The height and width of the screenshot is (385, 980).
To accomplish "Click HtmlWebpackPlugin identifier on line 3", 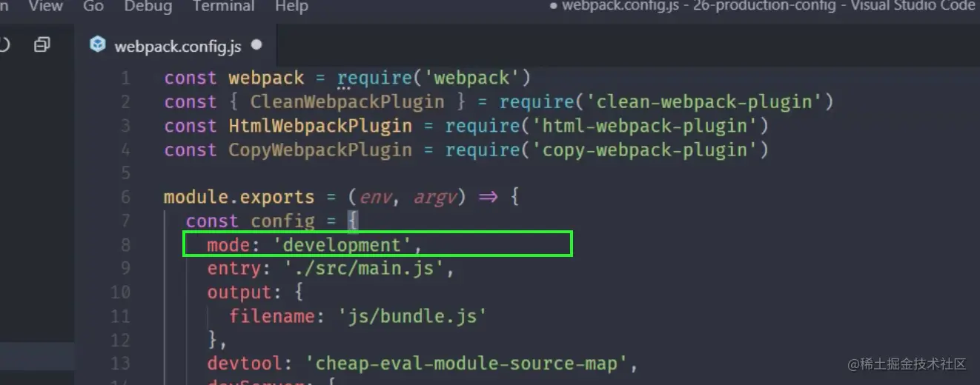I will tap(320, 126).
